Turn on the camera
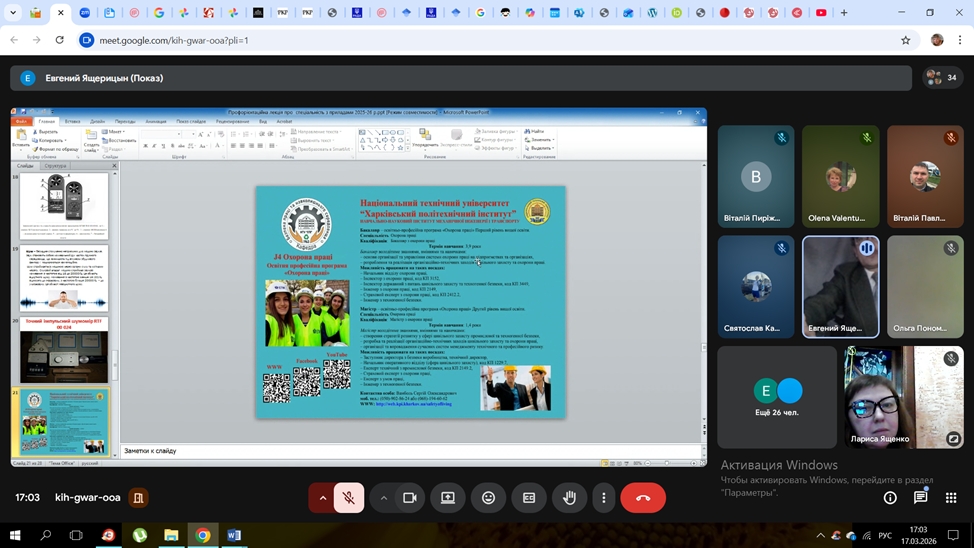974x548 pixels. [x=409, y=497]
